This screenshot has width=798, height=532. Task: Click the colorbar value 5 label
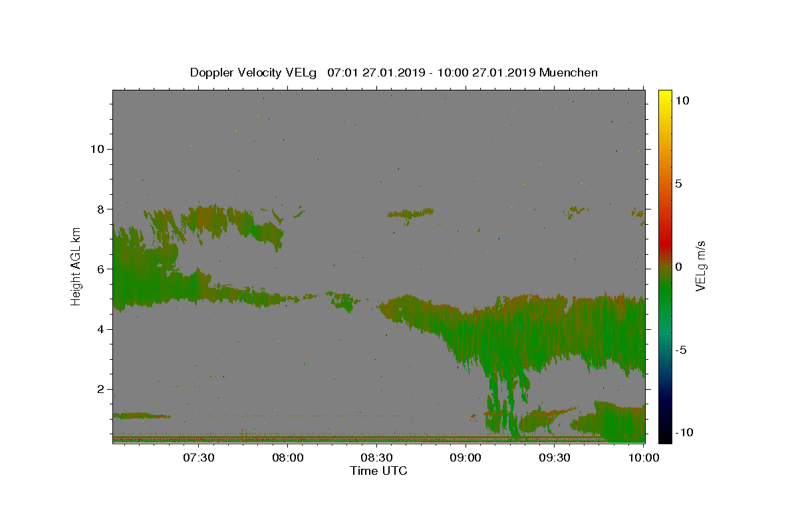coord(678,184)
